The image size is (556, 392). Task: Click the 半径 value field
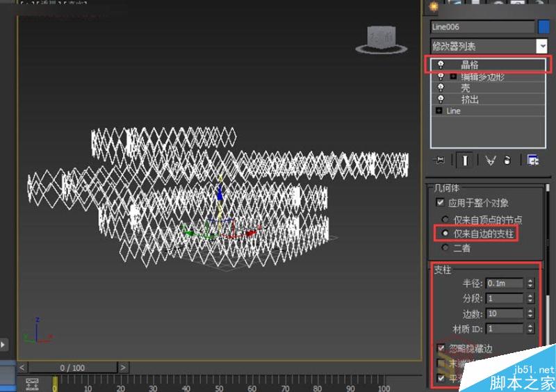[x=505, y=283]
